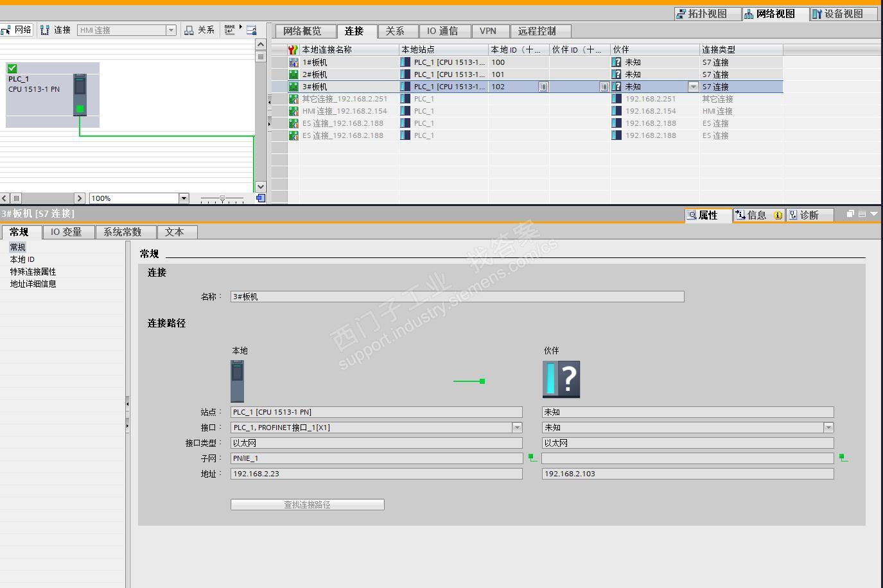
Task: Toggle the 关系 button in the network toolbar
Action: point(199,30)
